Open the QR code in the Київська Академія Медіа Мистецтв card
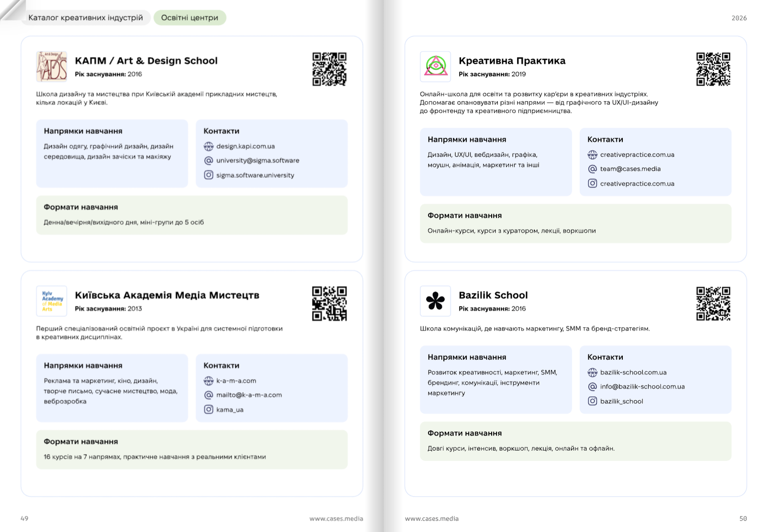The width and height of the screenshot is (766, 532). tap(329, 303)
